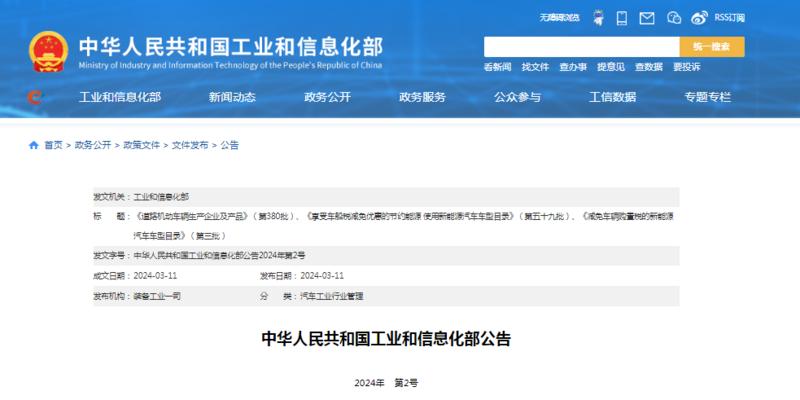This screenshot has height=400, width=800.
Task: Click the 工业和信息化部 issuing agency value
Action: click(161, 197)
